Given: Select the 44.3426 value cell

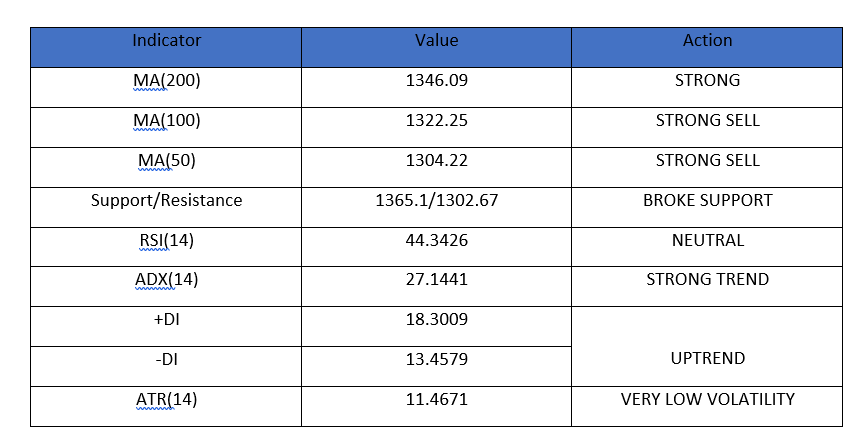Looking at the screenshot, I should (436, 247).
